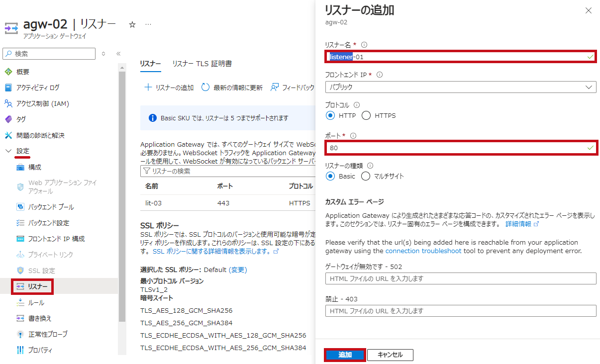The width and height of the screenshot is (600, 364).
Task: Click the (変更) SSL policy link
Action: point(238,270)
